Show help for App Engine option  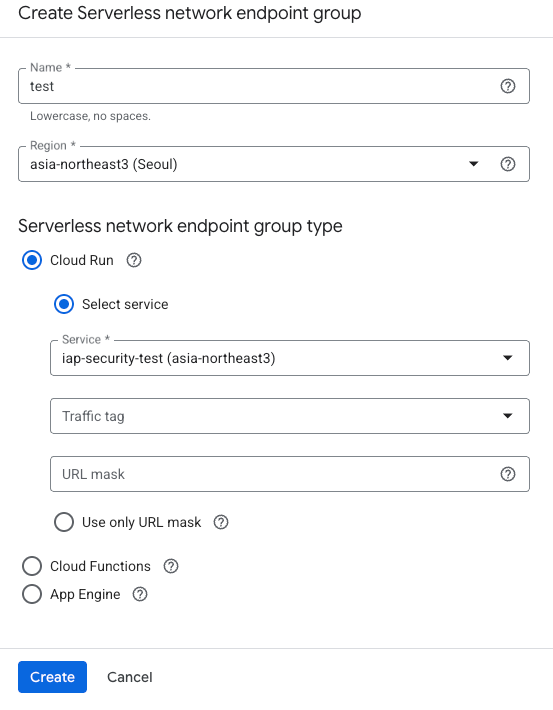(x=140, y=594)
